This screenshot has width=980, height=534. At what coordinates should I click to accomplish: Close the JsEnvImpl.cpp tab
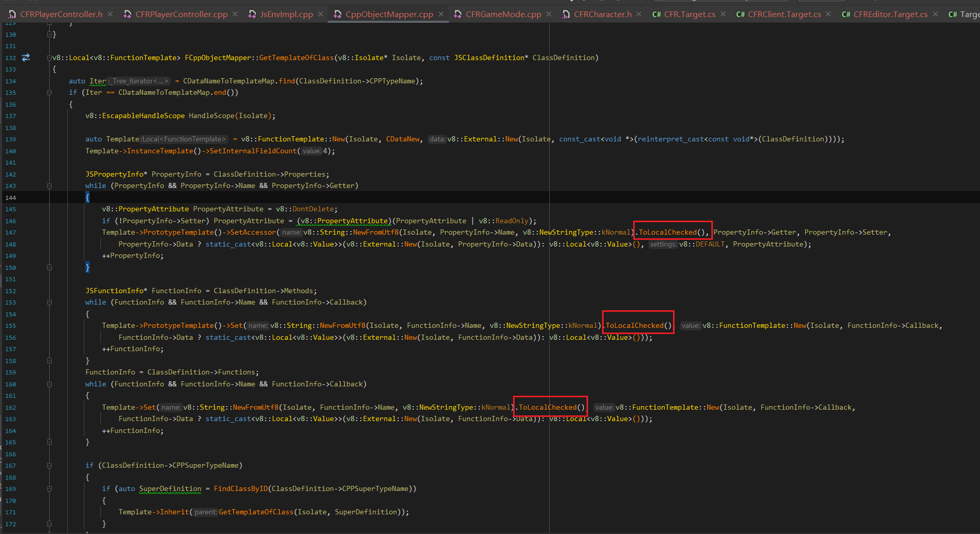320,14
